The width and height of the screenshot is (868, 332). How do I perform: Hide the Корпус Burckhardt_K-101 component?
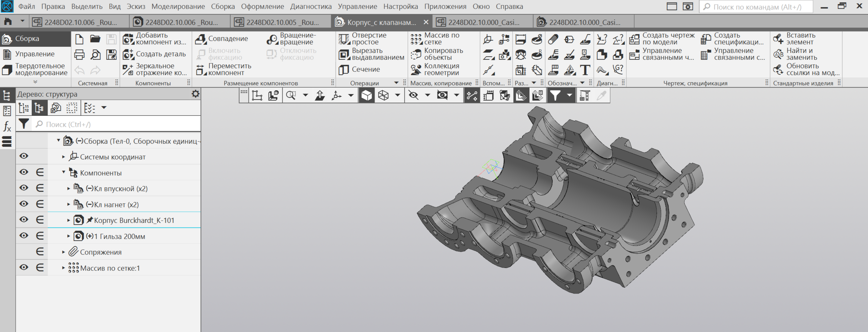point(24,220)
